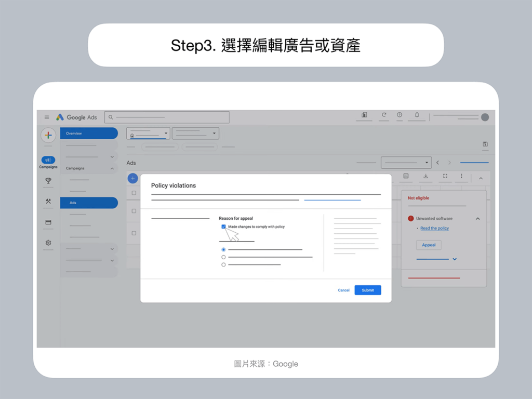Cancel the Policy violations dialog

pos(343,290)
